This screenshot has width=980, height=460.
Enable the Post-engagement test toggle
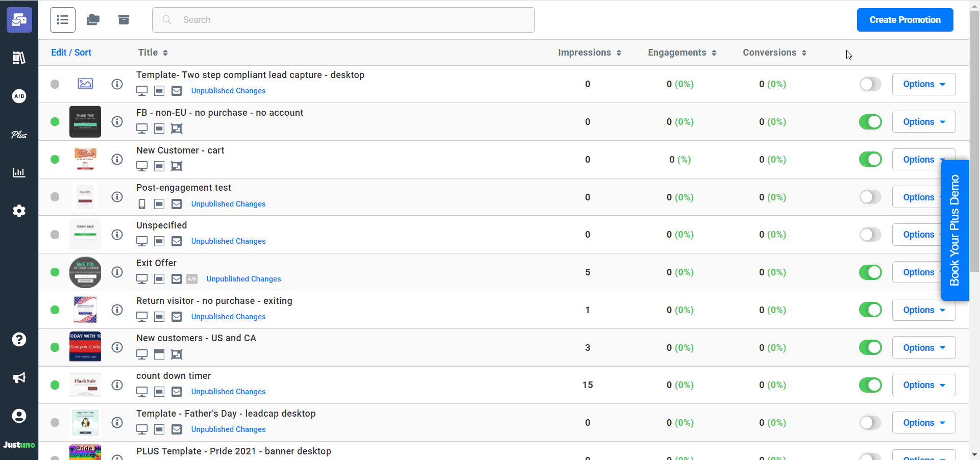pyautogui.click(x=870, y=197)
